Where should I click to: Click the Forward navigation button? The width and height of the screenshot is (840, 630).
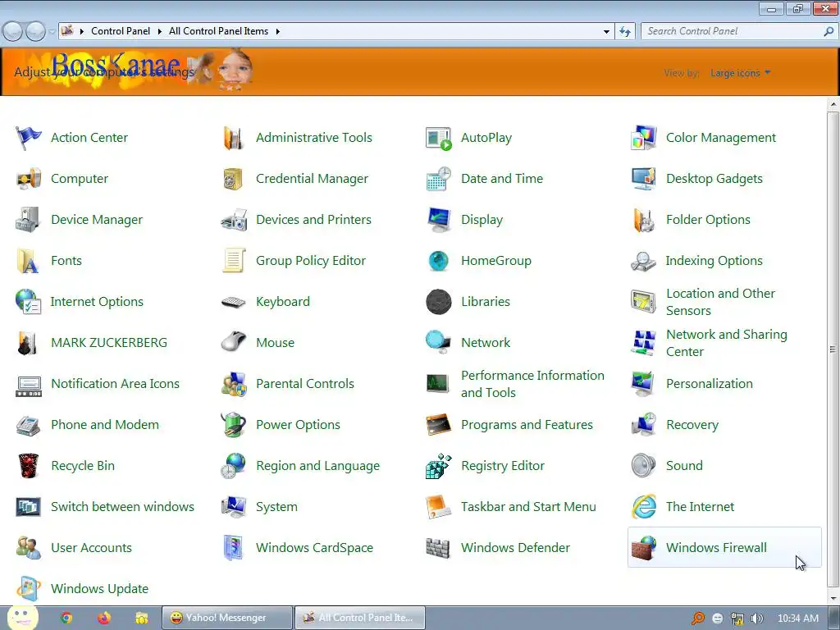tap(35, 32)
